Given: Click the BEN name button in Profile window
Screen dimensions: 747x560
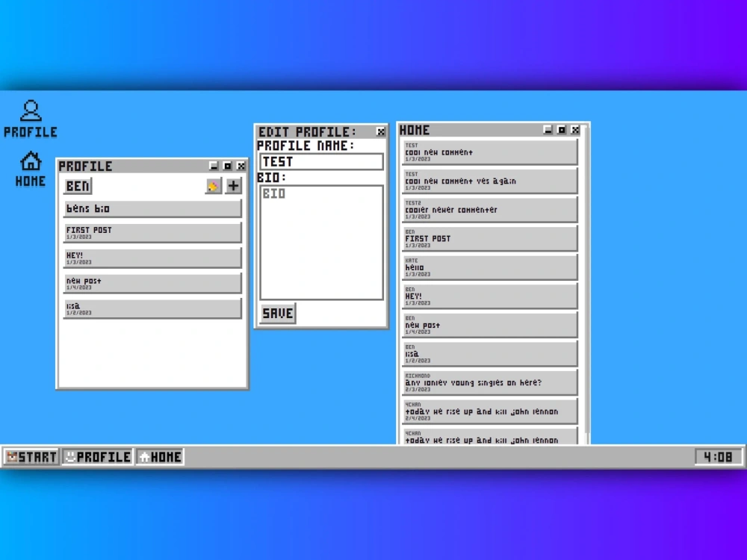Looking at the screenshot, I should [x=78, y=186].
